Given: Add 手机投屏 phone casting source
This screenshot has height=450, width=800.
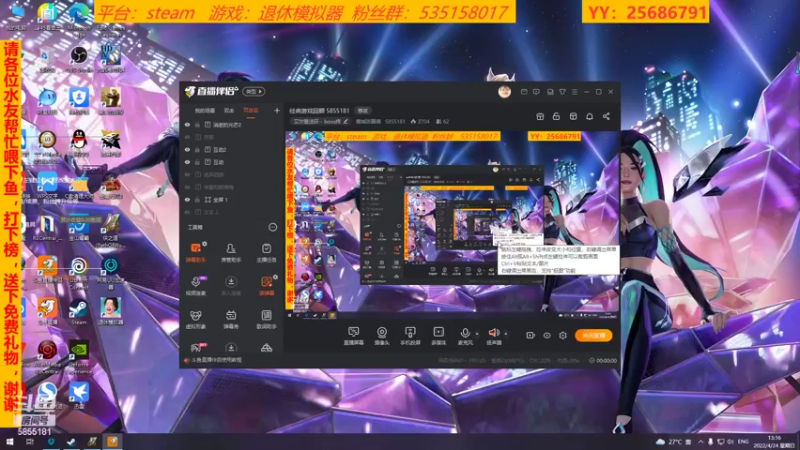Looking at the screenshot, I should pyautogui.click(x=410, y=336).
